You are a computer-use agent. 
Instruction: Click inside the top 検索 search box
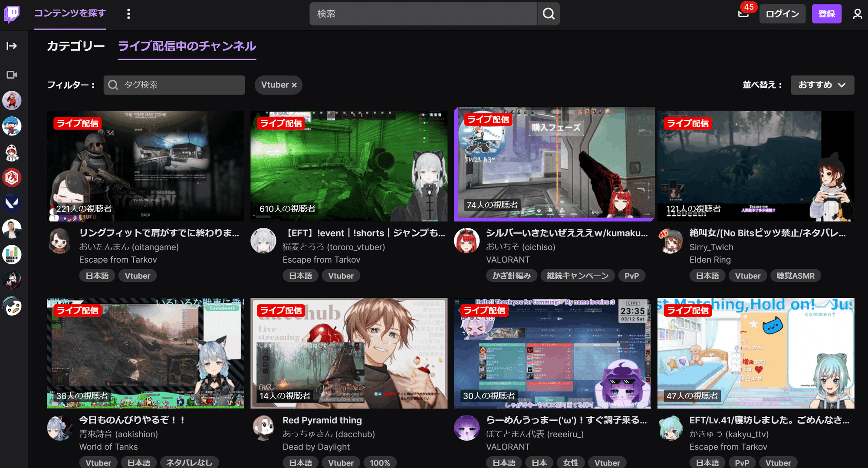pos(424,14)
